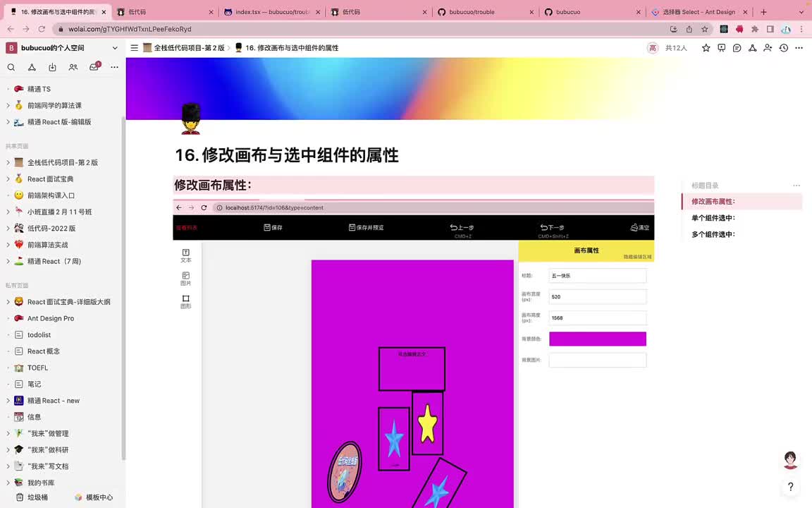This screenshot has height=508, width=812.
Task: Expand the 精通 React 版-编辑版 tree item
Action: [8, 122]
